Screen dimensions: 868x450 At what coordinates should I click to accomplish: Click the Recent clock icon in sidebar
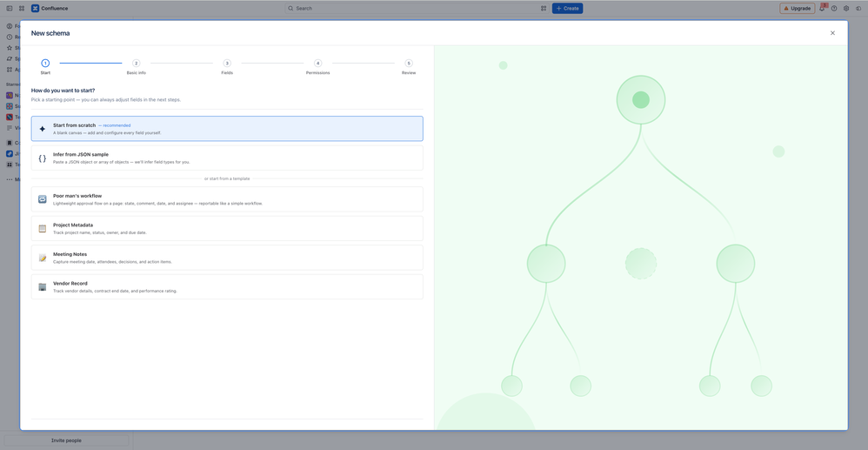(x=9, y=37)
